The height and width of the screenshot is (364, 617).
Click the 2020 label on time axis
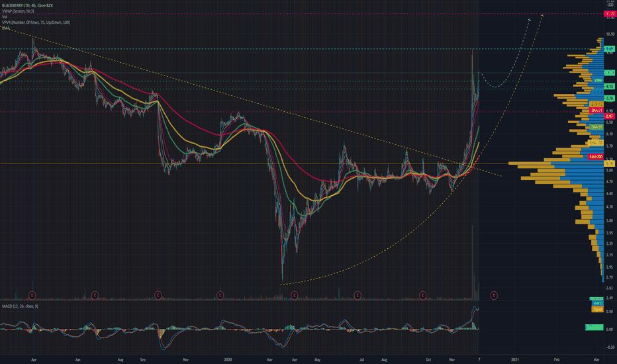pos(228,359)
